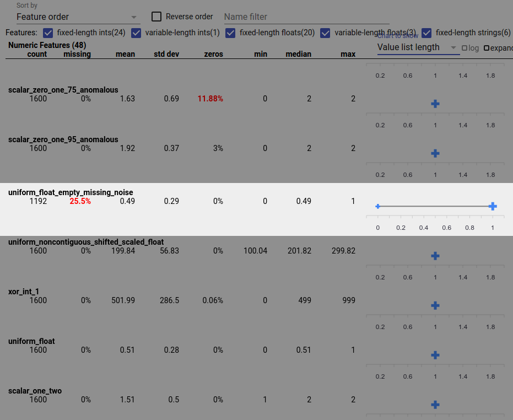The height and width of the screenshot is (420, 513).
Task: Uncheck fixed-length ints(24) feature filter
Action: point(48,33)
